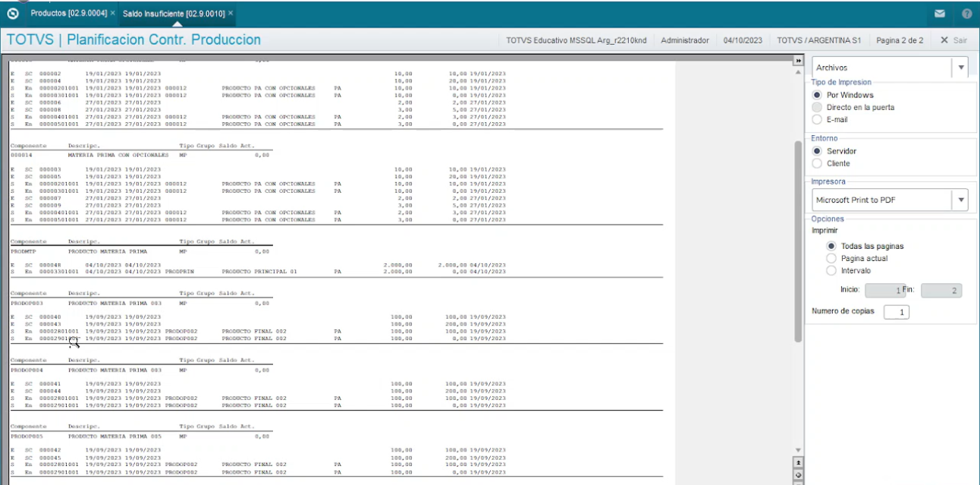The height and width of the screenshot is (485, 980).
Task: Click the scrollbar up arrow
Action: pyautogui.click(x=798, y=72)
